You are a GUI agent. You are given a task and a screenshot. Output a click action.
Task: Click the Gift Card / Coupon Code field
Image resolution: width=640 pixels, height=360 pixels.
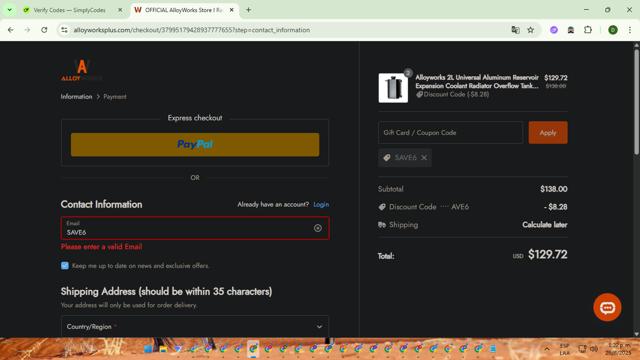point(450,133)
